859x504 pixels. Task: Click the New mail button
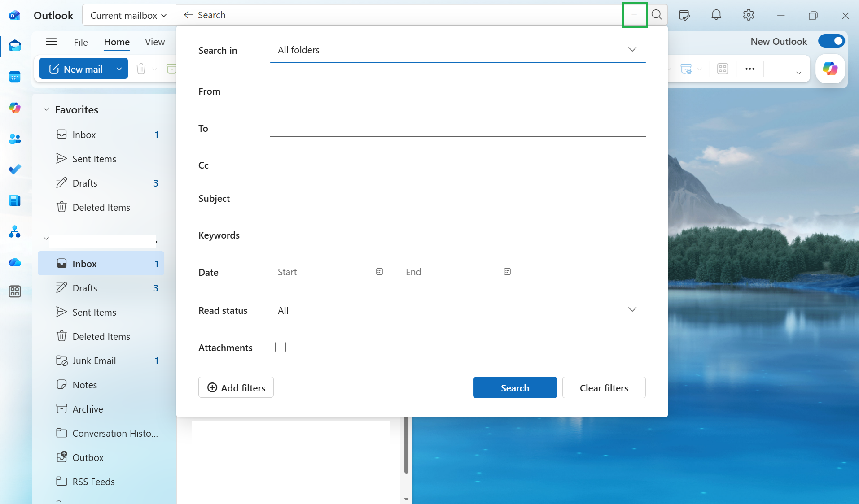[x=76, y=69]
